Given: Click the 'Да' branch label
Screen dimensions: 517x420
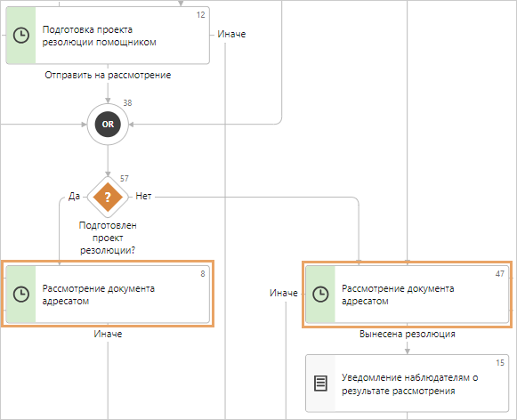Looking at the screenshot, I should coord(74,196).
